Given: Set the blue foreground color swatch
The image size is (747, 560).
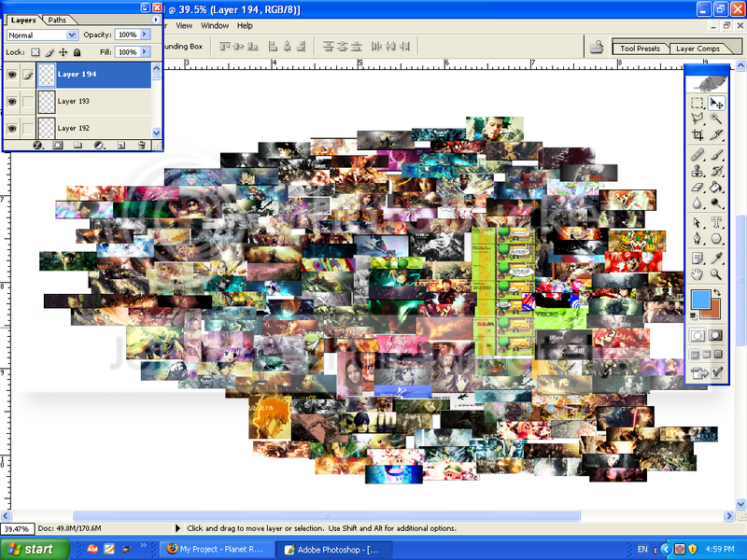Looking at the screenshot, I should 700,300.
